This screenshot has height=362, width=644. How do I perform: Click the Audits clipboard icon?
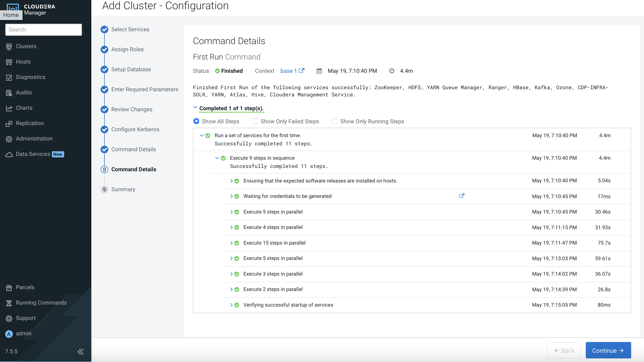click(9, 93)
